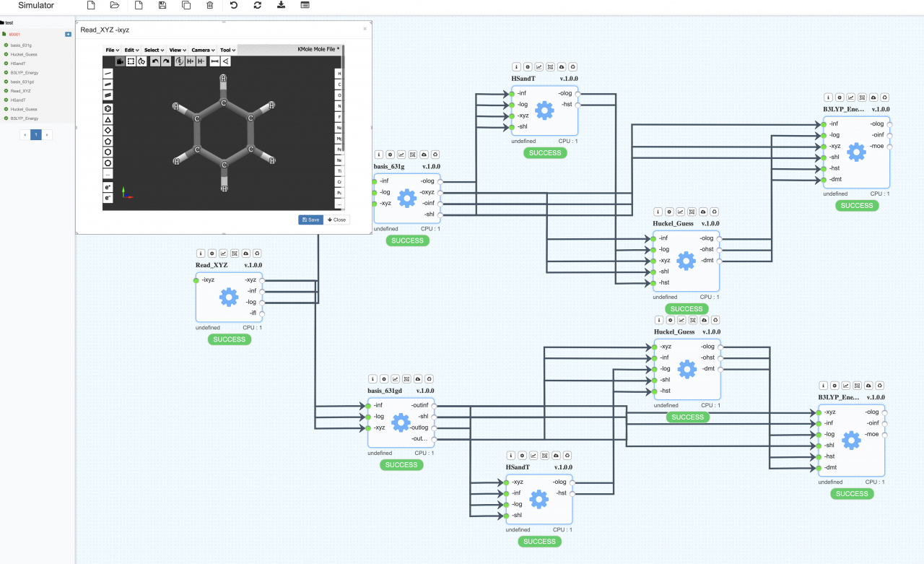Pick Oxygen (O) in the element palette
The width and height of the screenshot is (924, 564).
(x=339, y=95)
